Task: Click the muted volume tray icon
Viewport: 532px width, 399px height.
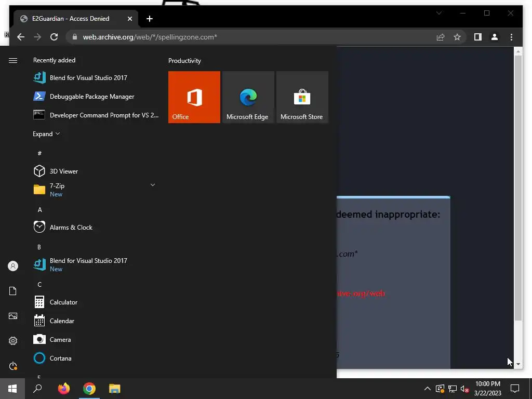Action: tap(465, 389)
